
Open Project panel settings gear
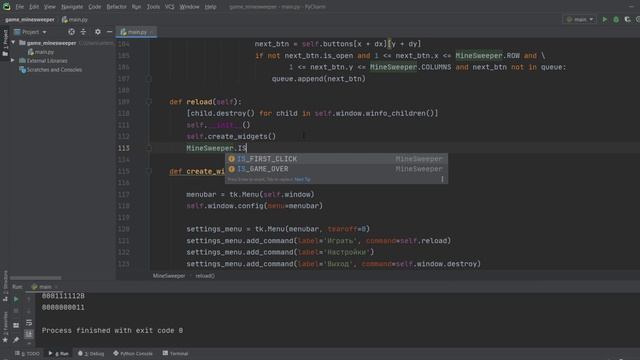click(x=98, y=32)
